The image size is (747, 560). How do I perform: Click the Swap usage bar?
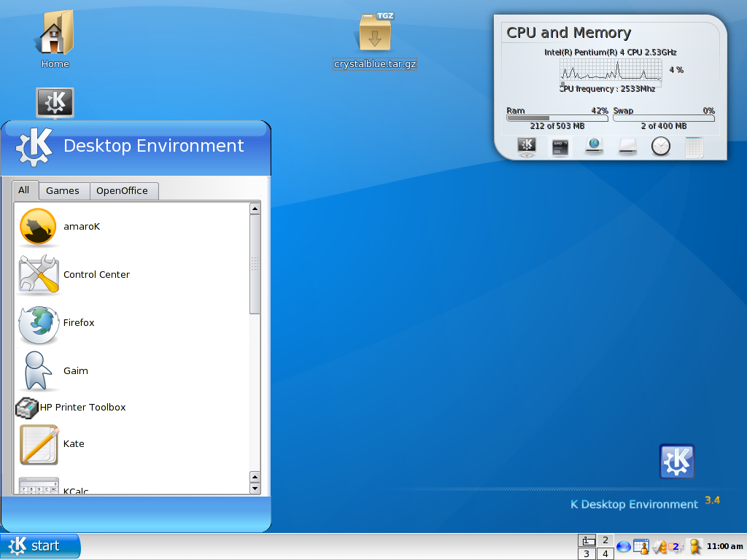pyautogui.click(x=664, y=118)
